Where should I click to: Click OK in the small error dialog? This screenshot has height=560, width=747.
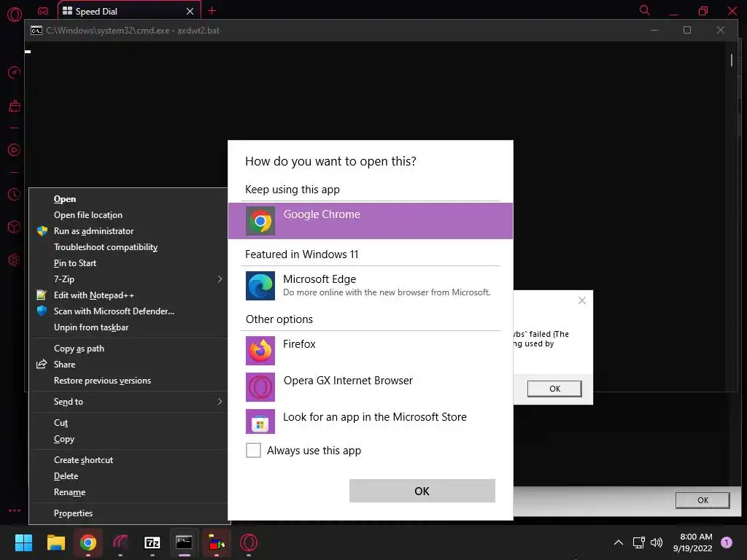pyautogui.click(x=554, y=389)
